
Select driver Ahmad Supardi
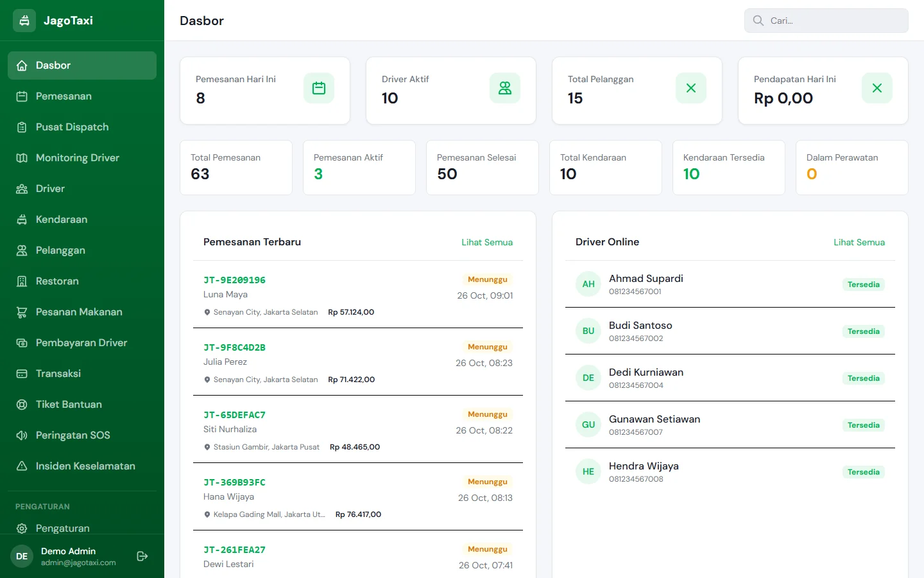(730, 284)
